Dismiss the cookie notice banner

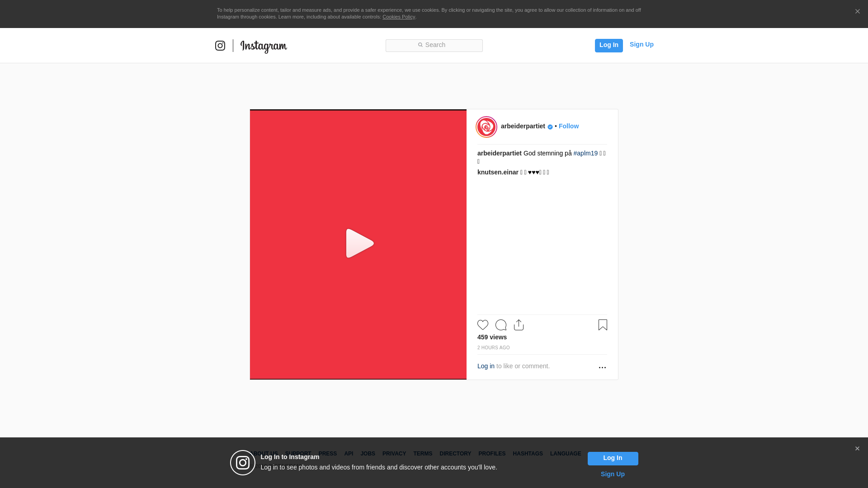[857, 12]
